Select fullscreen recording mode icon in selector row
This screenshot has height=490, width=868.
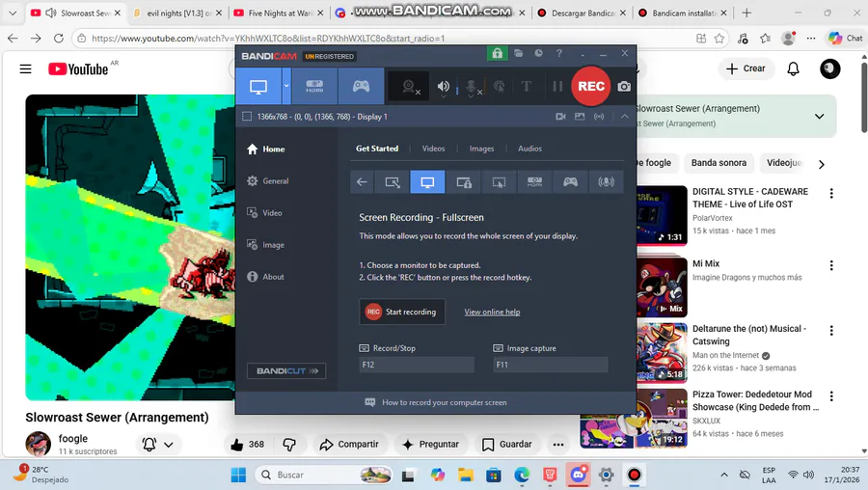click(x=427, y=182)
